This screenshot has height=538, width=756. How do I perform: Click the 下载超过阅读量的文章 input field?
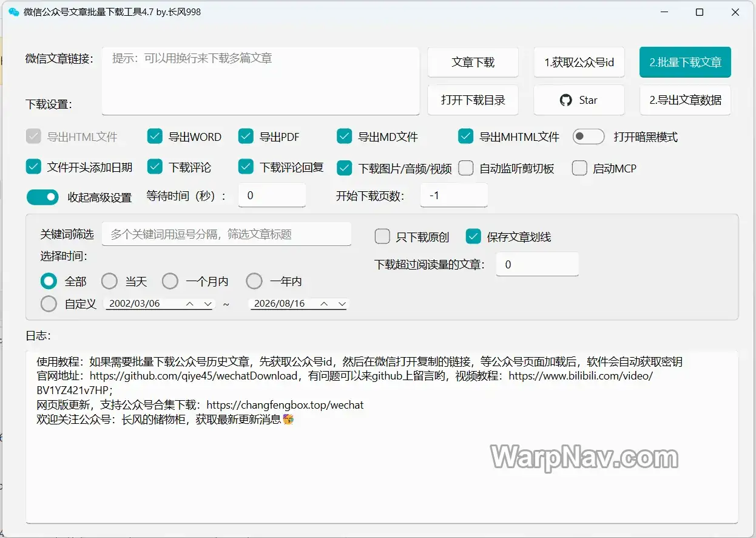537,264
